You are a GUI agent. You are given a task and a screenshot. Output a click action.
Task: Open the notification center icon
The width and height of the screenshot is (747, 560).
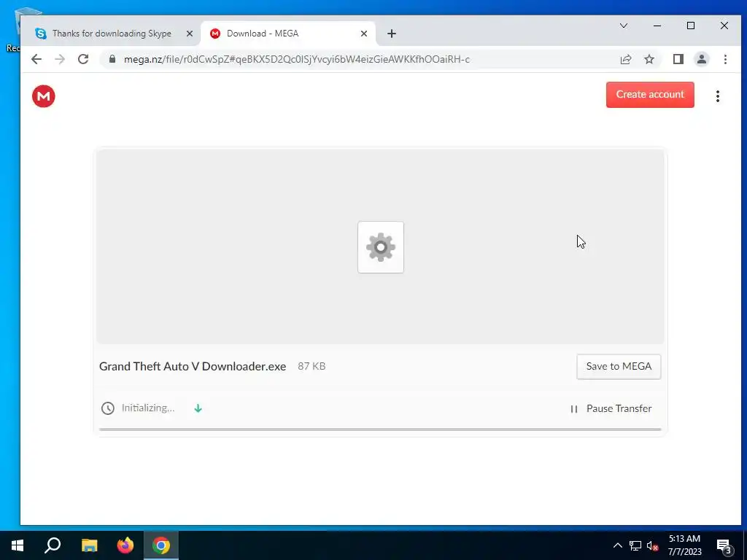pos(724,545)
